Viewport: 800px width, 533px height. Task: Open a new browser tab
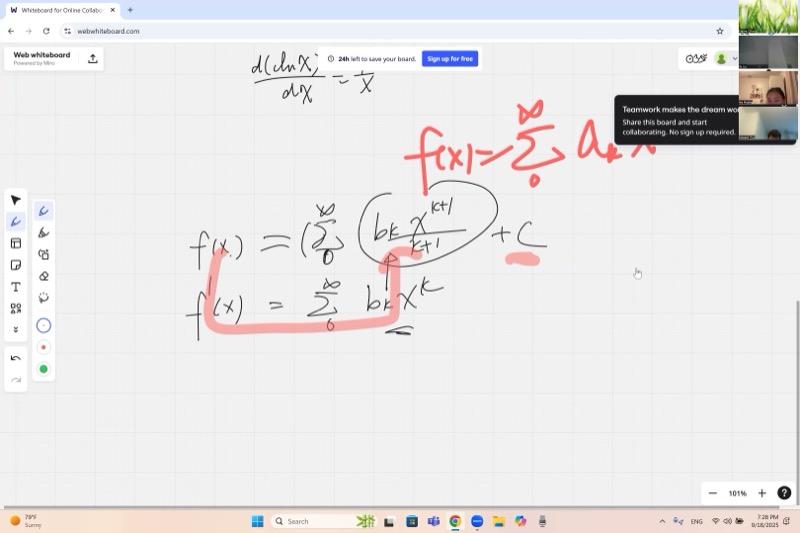(x=130, y=10)
